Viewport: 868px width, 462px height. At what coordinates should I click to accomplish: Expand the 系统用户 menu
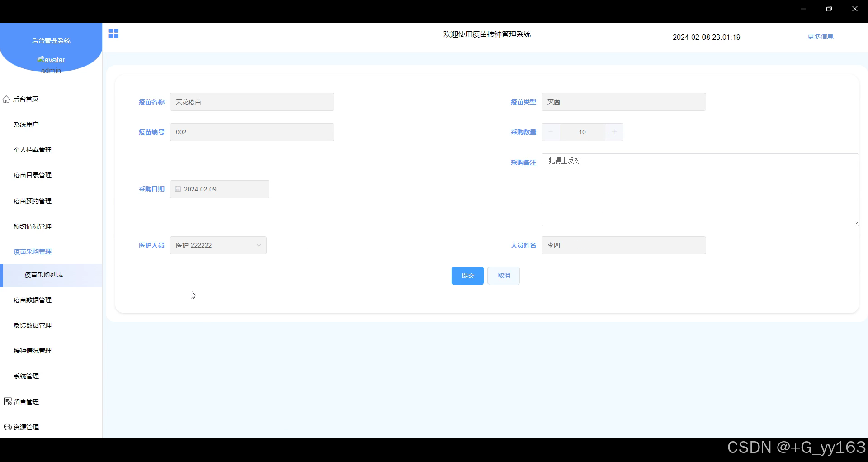pyautogui.click(x=51, y=124)
